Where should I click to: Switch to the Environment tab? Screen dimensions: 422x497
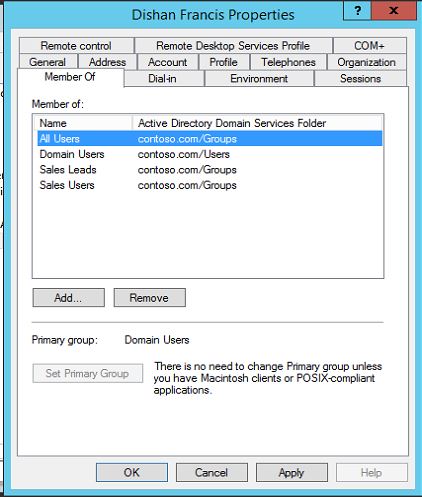[259, 79]
